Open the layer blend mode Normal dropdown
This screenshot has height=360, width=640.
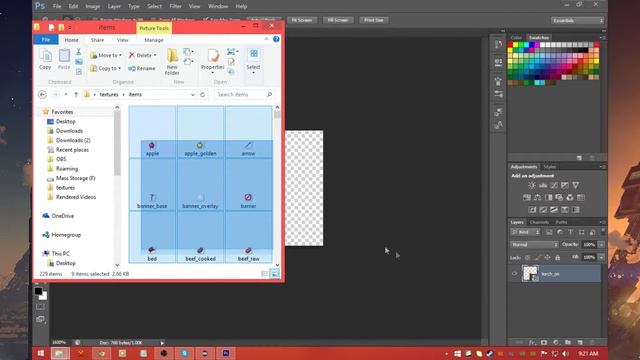click(534, 244)
